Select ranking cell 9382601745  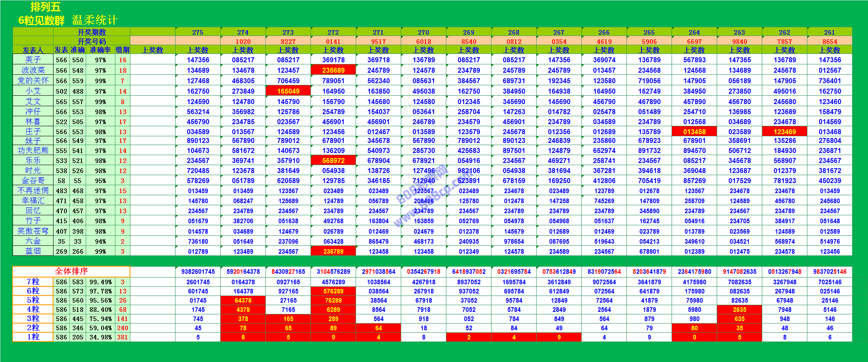tap(198, 272)
